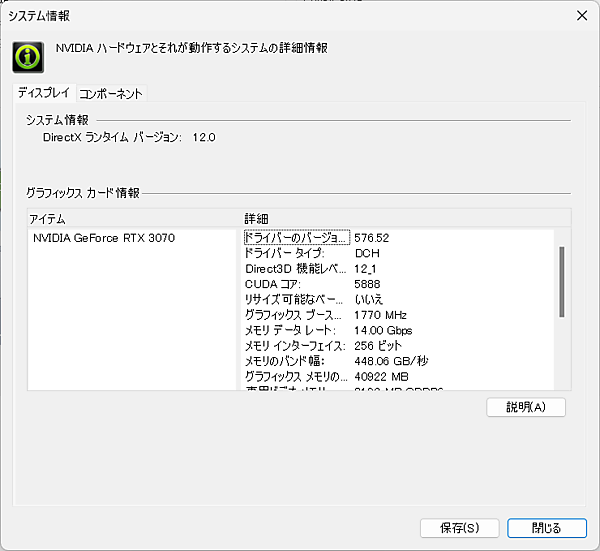Select the リサイズ可能なベー... row label

coord(294,299)
